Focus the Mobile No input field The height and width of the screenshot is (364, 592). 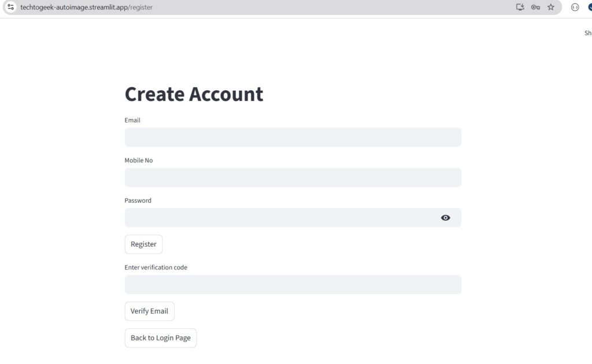coord(293,177)
